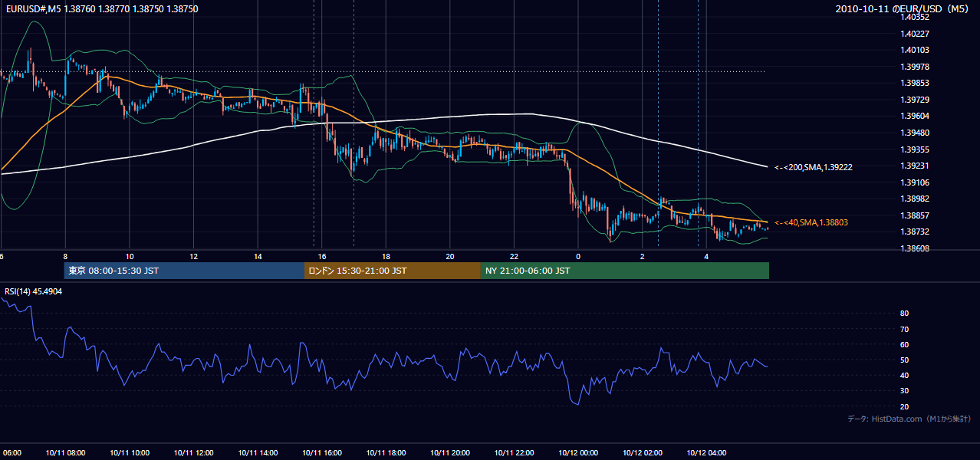Click price level 1.39106 on the axis
The height and width of the screenshot is (460, 980).
(915, 182)
